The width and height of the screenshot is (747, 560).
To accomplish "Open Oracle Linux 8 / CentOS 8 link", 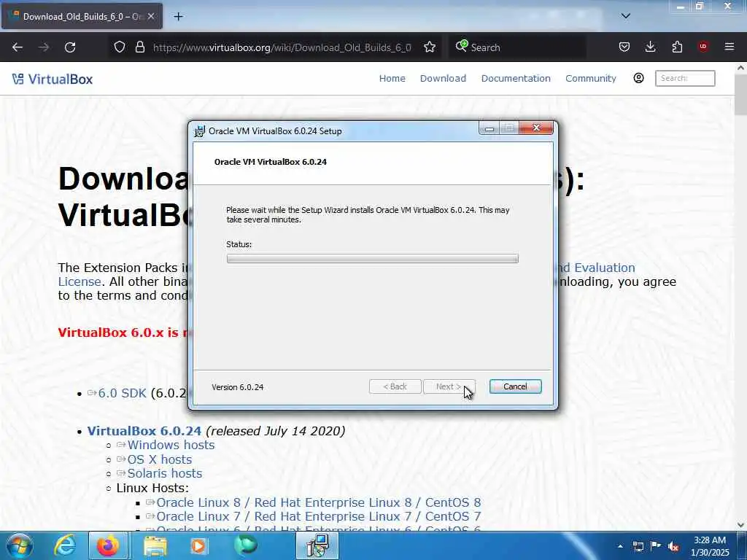I will [318, 502].
